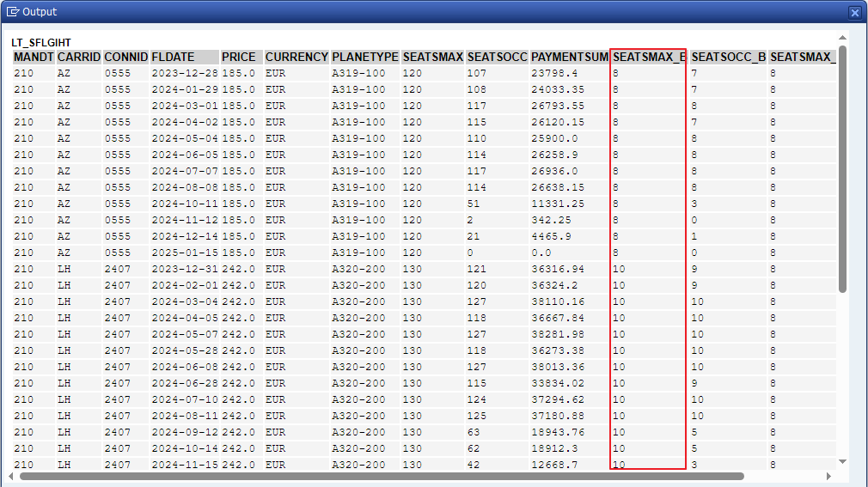Click the payment sum 11331.25
The width and height of the screenshot is (868, 487).
tap(558, 204)
